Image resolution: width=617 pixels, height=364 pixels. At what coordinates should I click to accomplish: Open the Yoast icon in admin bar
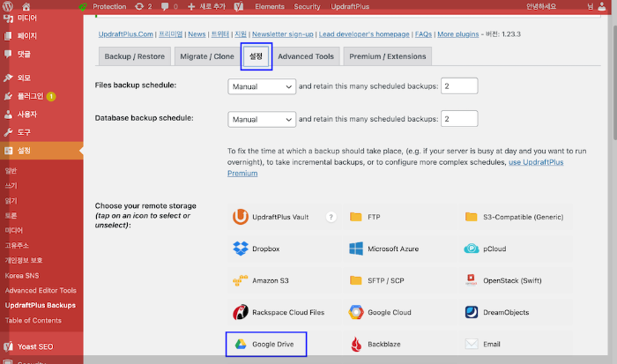(x=239, y=6)
